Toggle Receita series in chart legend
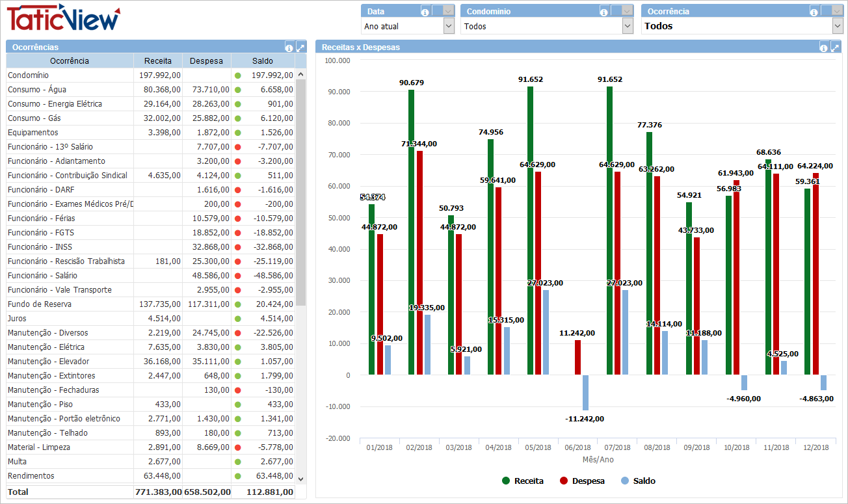The image size is (848, 504). tap(523, 481)
